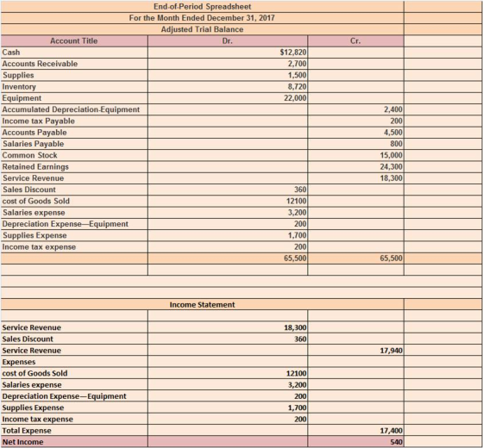Select the 'Cash' account cell
The image size is (483, 448).
click(x=74, y=53)
